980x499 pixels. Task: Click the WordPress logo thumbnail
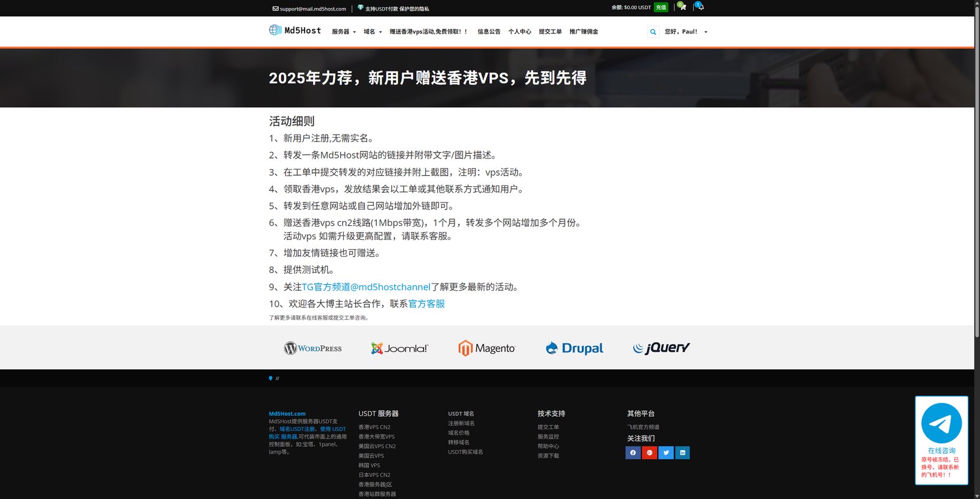click(x=312, y=348)
